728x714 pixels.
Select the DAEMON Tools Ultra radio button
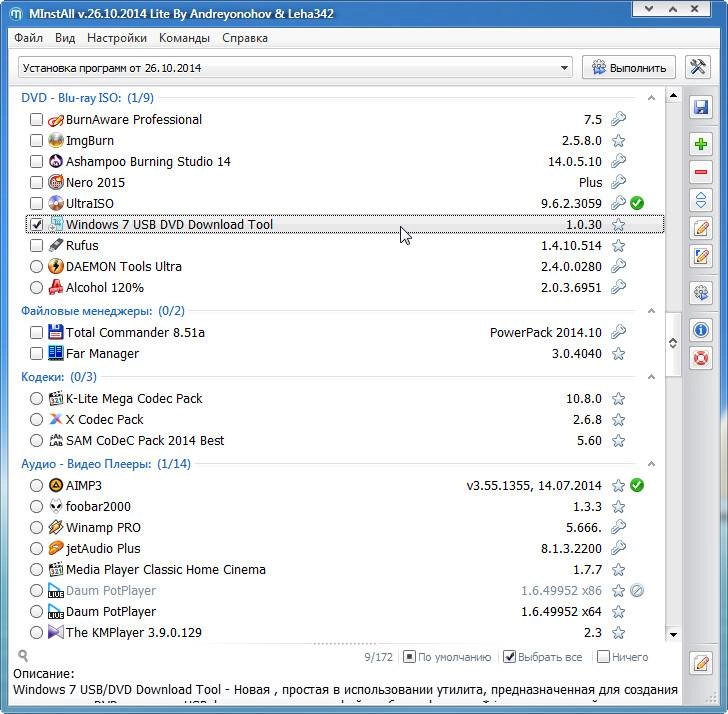tap(36, 266)
